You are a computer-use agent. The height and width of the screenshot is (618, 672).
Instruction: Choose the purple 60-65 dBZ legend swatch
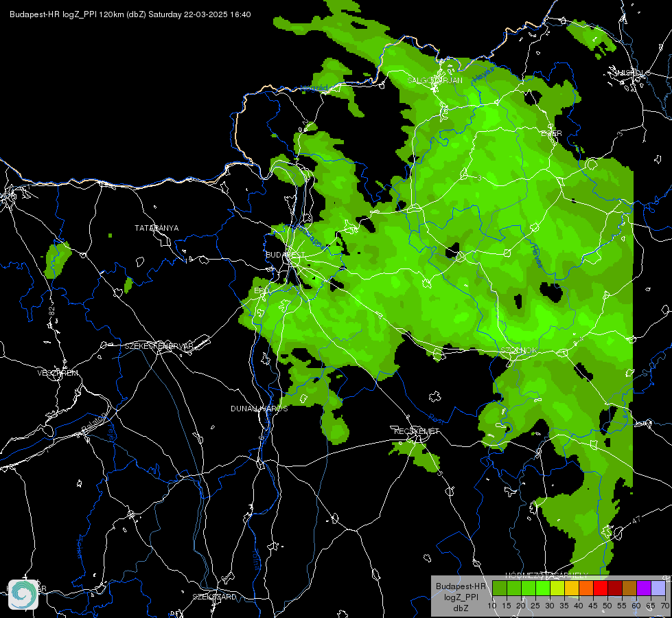643,588
